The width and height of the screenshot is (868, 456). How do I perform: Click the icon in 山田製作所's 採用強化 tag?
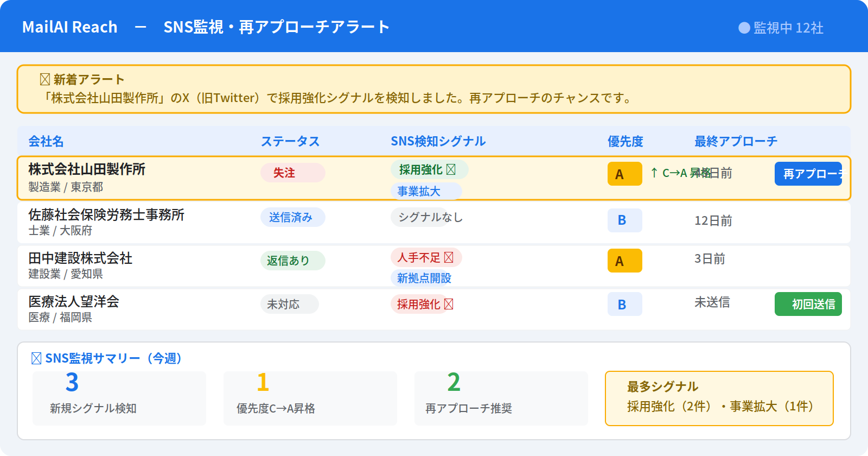[x=451, y=169]
